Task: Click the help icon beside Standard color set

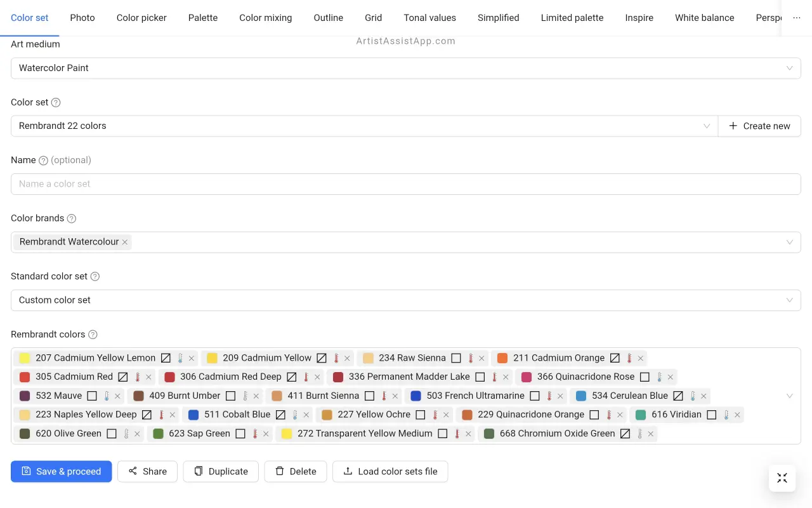Action: [x=95, y=276]
